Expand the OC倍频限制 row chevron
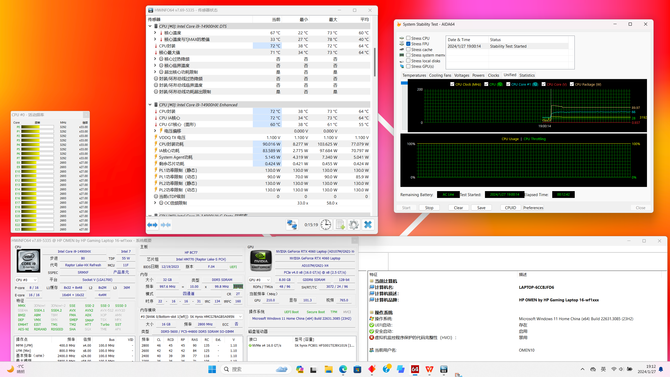This screenshot has height=377, width=670. (155, 203)
